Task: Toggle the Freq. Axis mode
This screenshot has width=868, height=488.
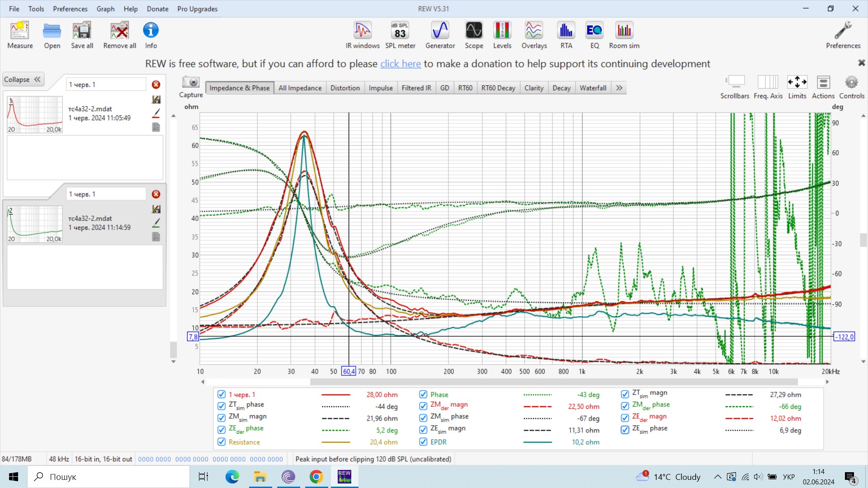Action: pyautogui.click(x=768, y=87)
